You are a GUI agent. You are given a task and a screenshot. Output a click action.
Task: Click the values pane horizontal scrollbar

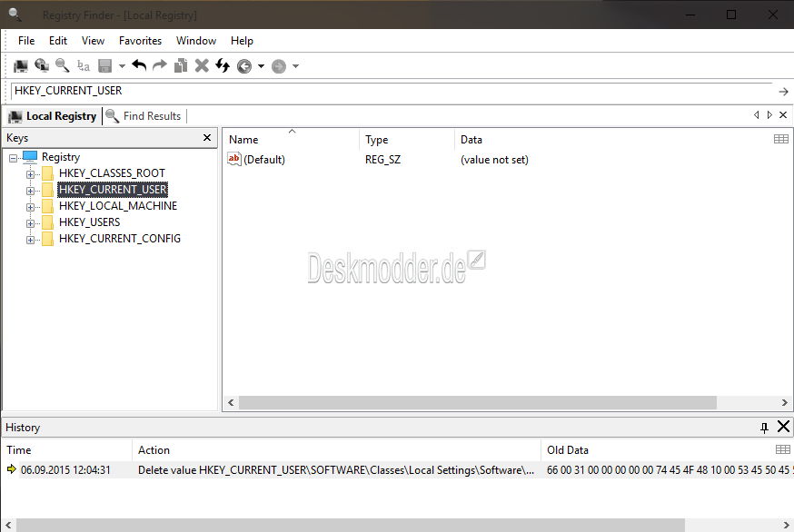(477, 402)
